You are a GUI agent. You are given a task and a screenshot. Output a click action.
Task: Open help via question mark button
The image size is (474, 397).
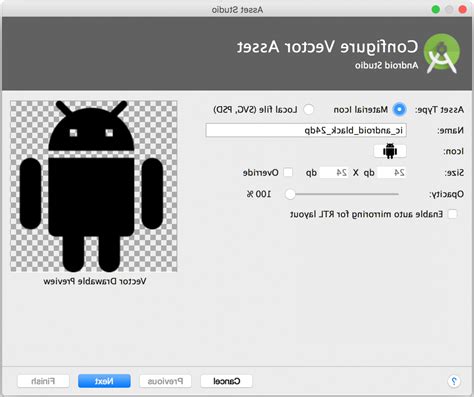point(454,381)
